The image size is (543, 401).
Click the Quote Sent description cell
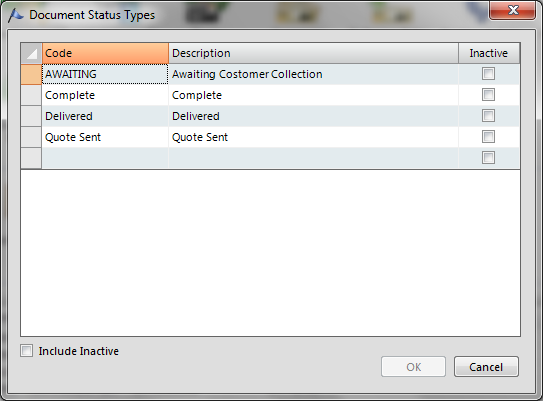(x=313, y=137)
